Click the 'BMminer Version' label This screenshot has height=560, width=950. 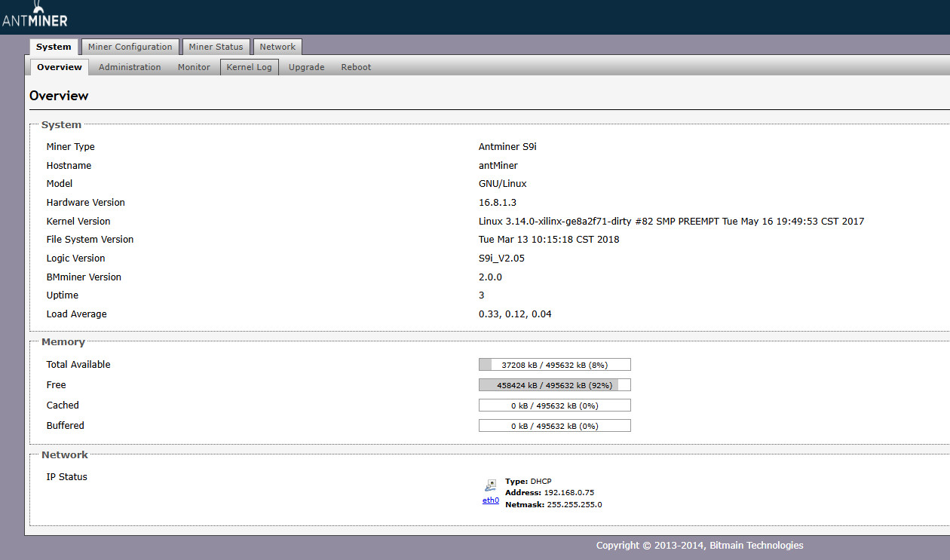[x=84, y=277]
